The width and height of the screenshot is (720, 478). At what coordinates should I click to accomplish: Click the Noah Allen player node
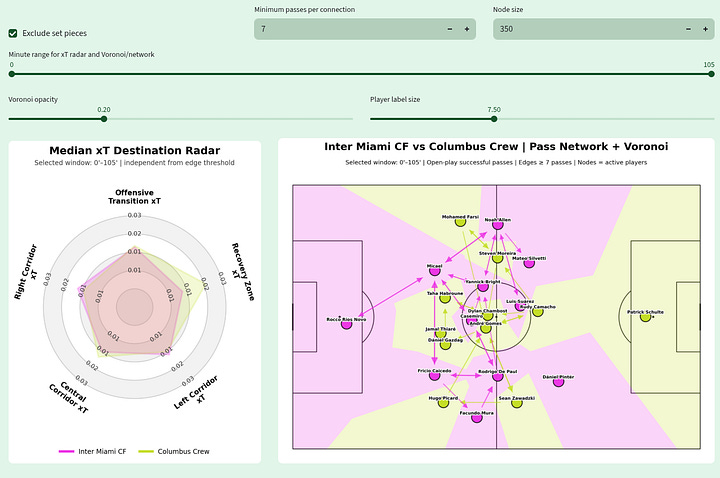[497, 225]
